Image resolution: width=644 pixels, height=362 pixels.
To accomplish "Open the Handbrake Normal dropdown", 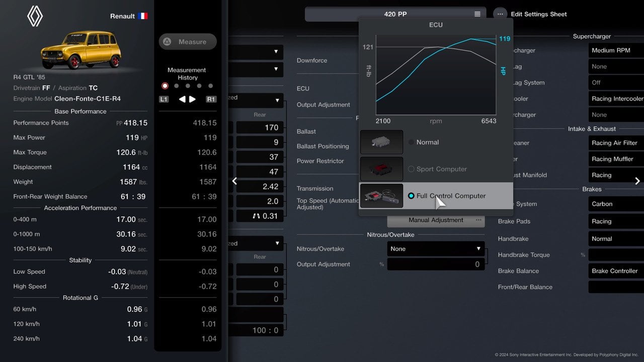I will click(x=616, y=239).
